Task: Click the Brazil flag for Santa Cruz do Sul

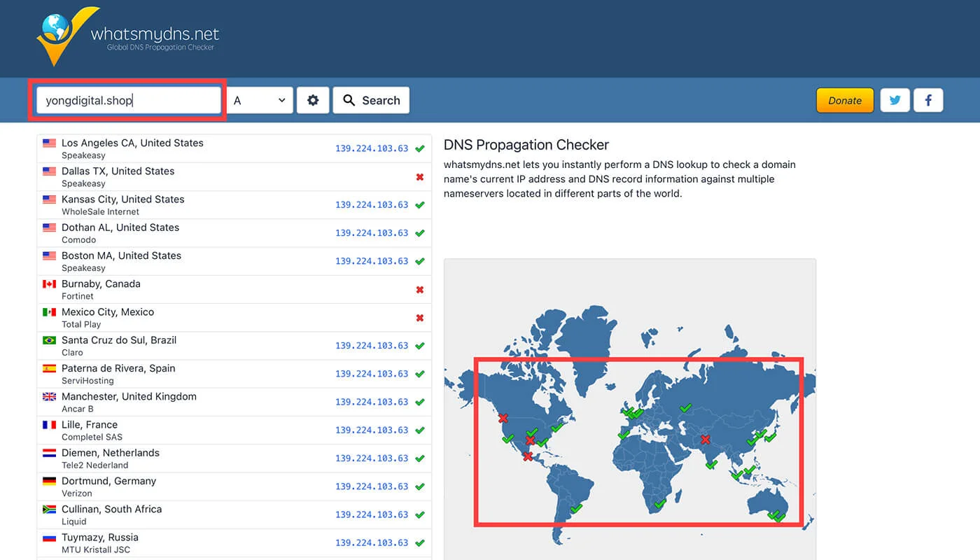Action: (49, 340)
